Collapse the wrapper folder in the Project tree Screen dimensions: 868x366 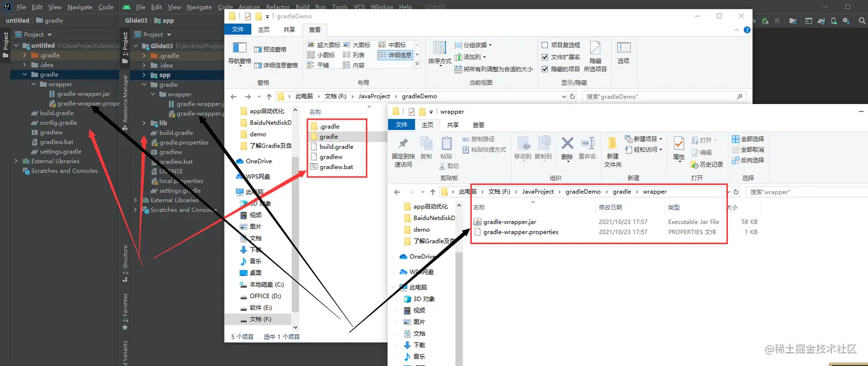point(32,84)
